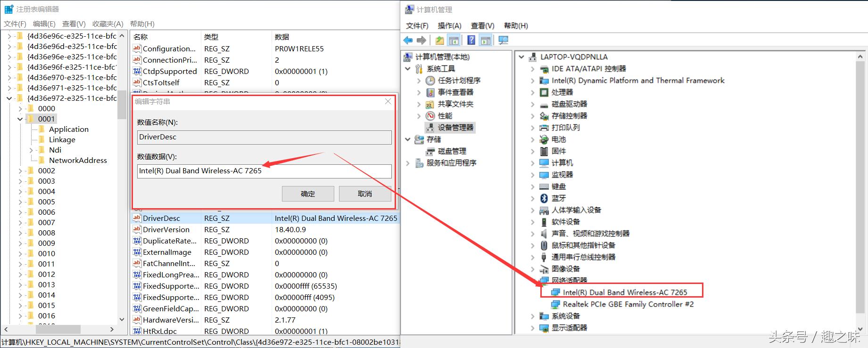
Task: Collapse the {4d36e972-e325-11ce-bfc key
Action: click(9, 98)
